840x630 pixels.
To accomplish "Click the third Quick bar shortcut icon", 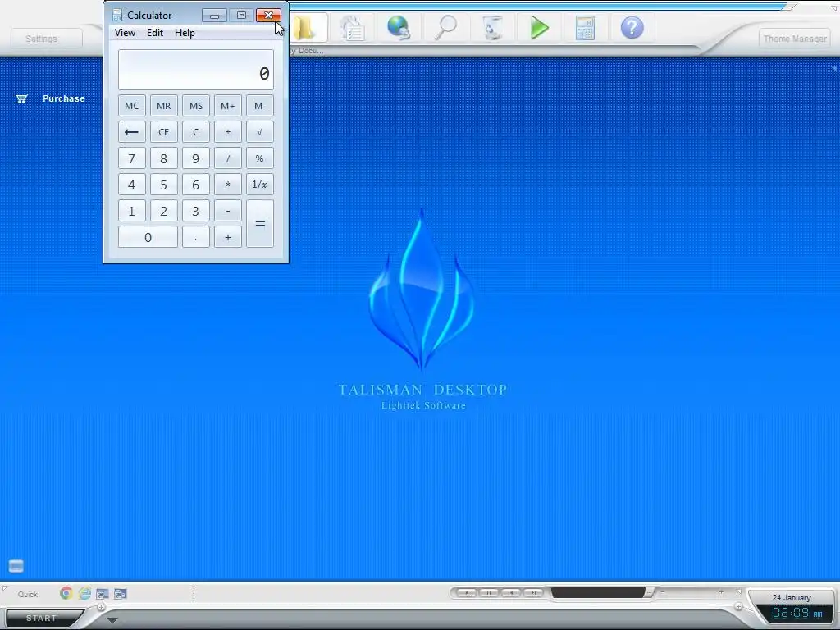I will [x=103, y=594].
